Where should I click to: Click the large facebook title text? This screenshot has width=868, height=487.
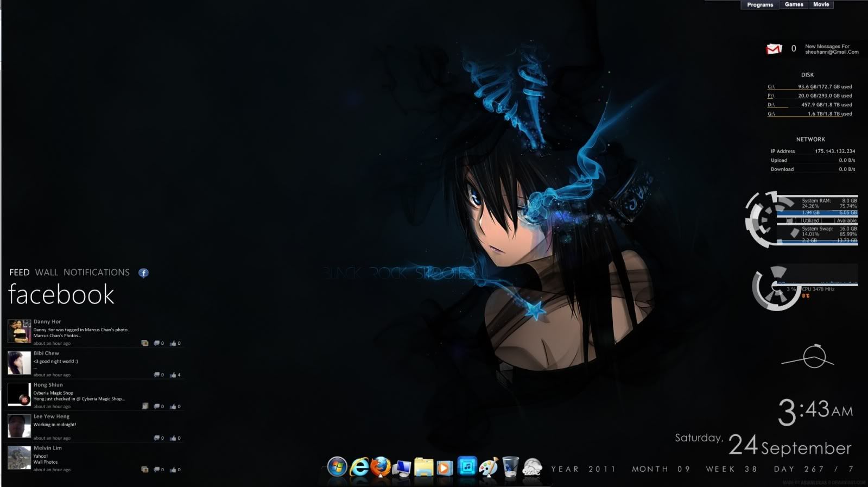(61, 295)
